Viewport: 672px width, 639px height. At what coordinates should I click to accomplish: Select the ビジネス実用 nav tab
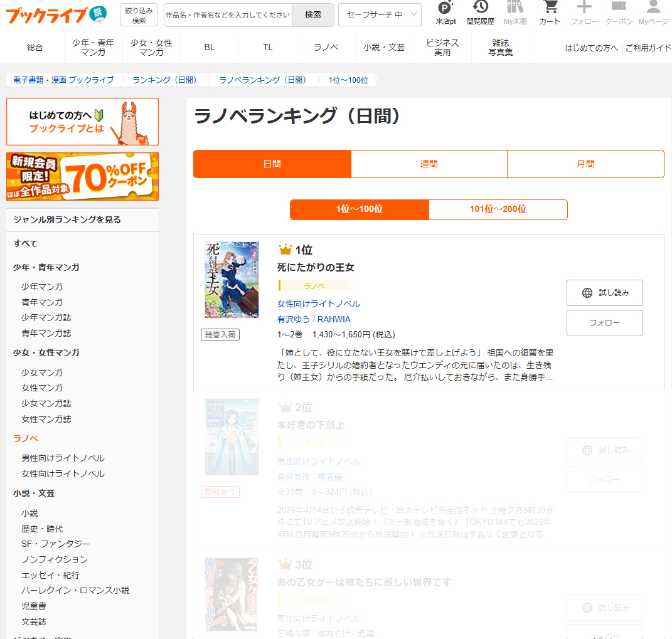point(442,48)
